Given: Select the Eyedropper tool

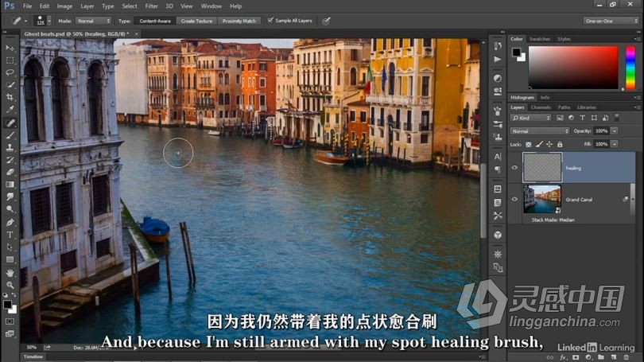Looking at the screenshot, I should (x=10, y=110).
